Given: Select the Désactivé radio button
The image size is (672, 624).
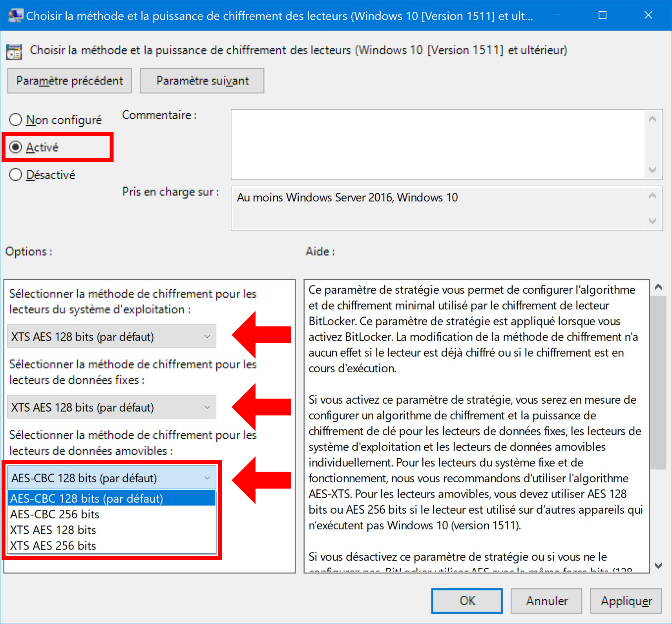Looking at the screenshot, I should [42, 175].
